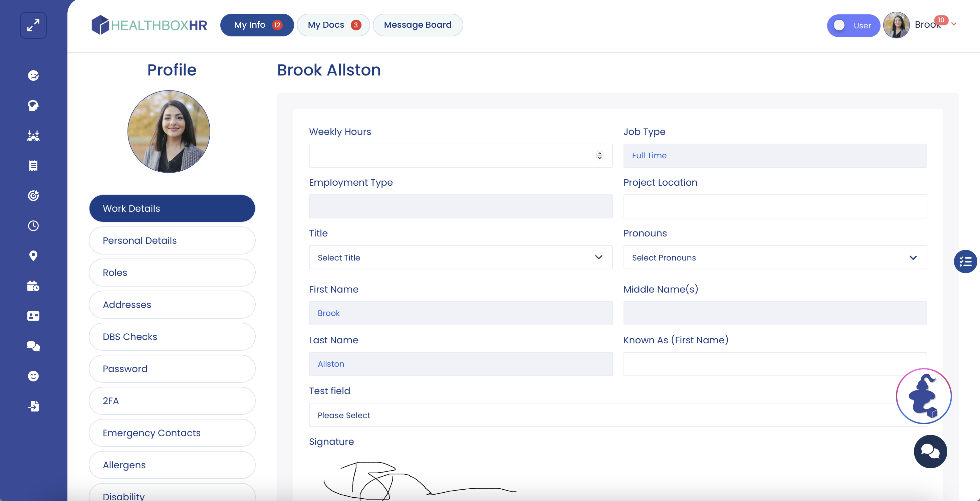The height and width of the screenshot is (501, 980).
Task: Select the location pin icon
Action: tap(33, 256)
